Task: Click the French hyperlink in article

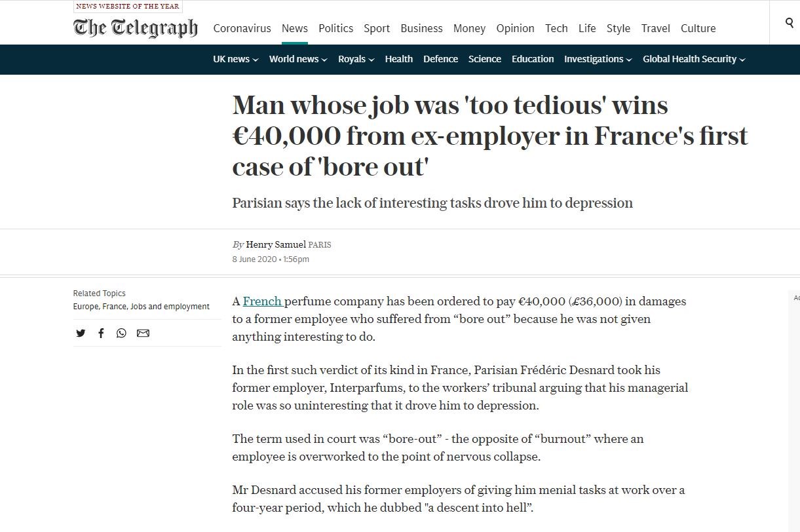Action: point(262,301)
